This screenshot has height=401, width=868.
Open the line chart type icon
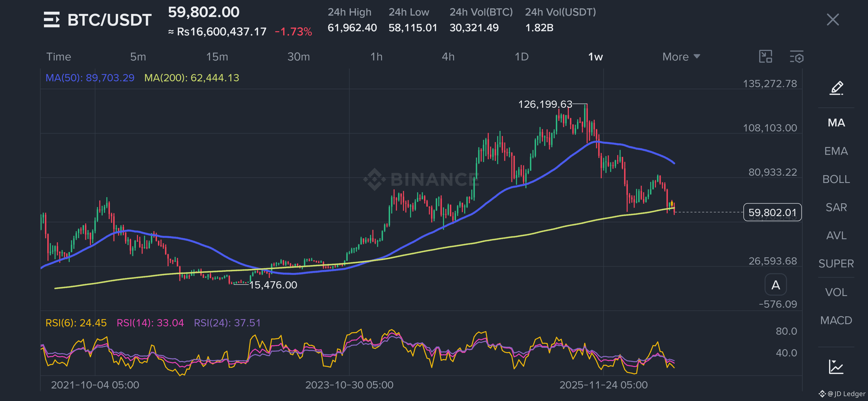[x=836, y=366]
